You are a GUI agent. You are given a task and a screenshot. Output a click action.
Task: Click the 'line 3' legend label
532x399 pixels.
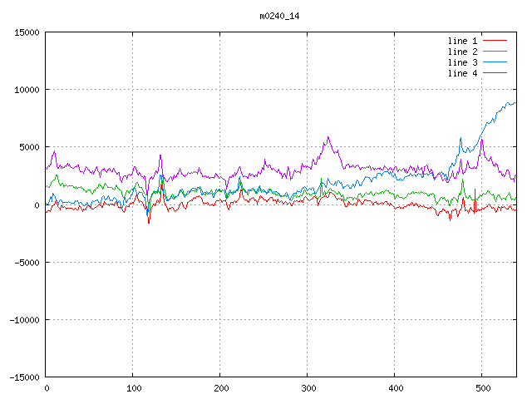pos(462,62)
